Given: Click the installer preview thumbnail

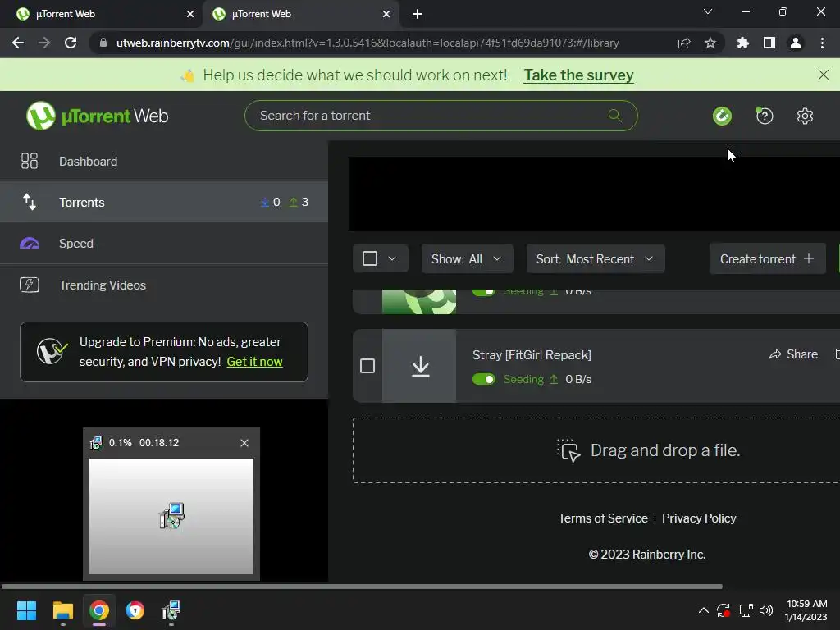Looking at the screenshot, I should click(171, 516).
